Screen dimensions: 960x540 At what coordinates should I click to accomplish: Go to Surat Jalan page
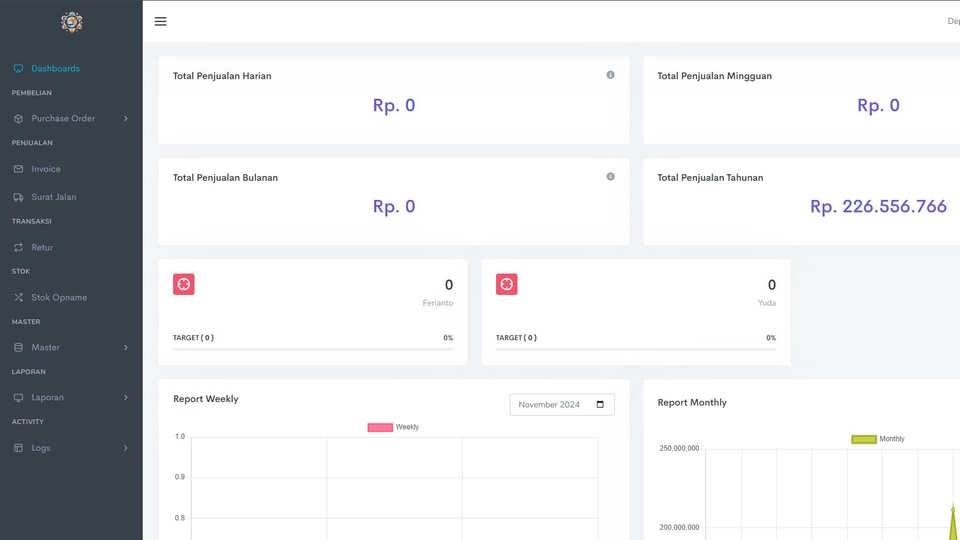[53, 197]
